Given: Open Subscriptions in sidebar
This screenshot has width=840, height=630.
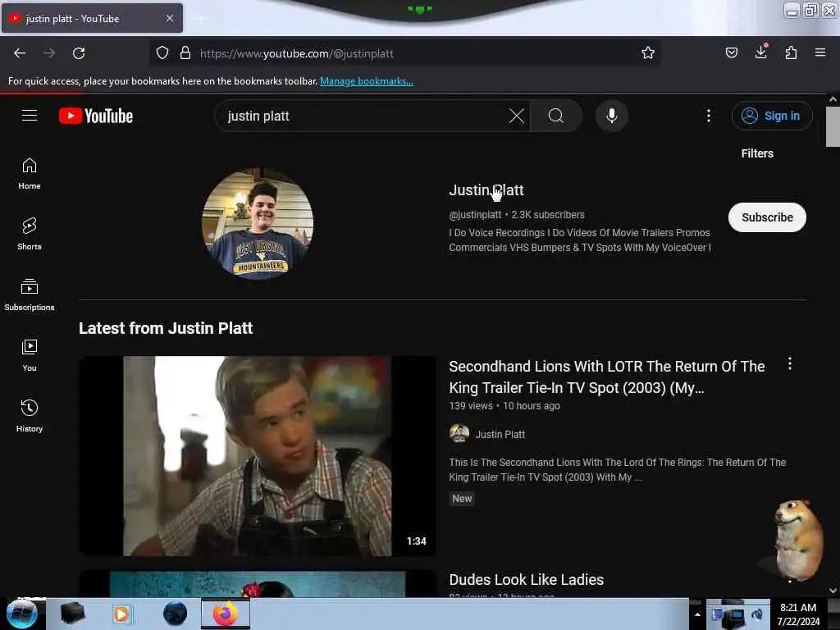Looking at the screenshot, I should click(x=30, y=295).
